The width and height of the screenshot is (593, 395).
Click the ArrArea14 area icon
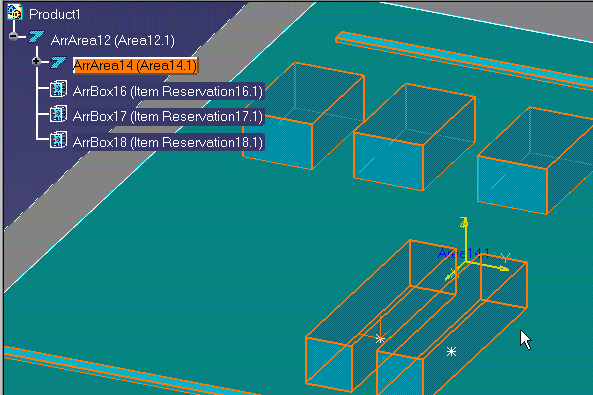click(x=59, y=62)
